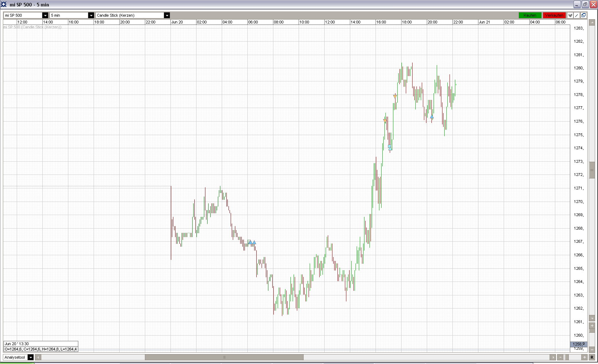
Task: Click the vertical price zoom minus button
Action: (x=592, y=350)
